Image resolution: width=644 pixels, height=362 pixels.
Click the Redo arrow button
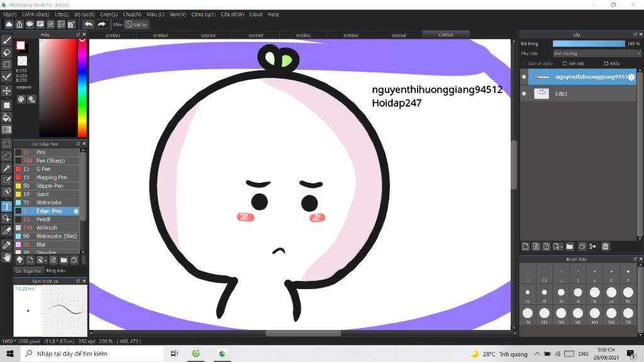(x=101, y=25)
